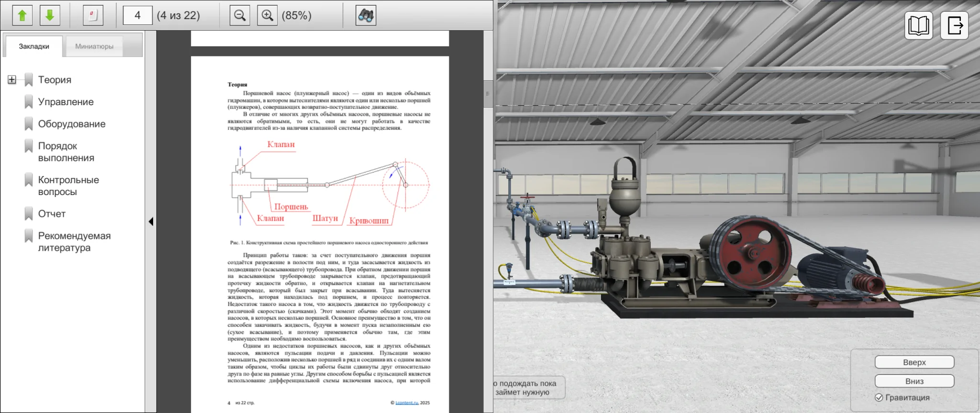Go to previous page with green up arrow
The image size is (980, 413).
pyautogui.click(x=22, y=15)
